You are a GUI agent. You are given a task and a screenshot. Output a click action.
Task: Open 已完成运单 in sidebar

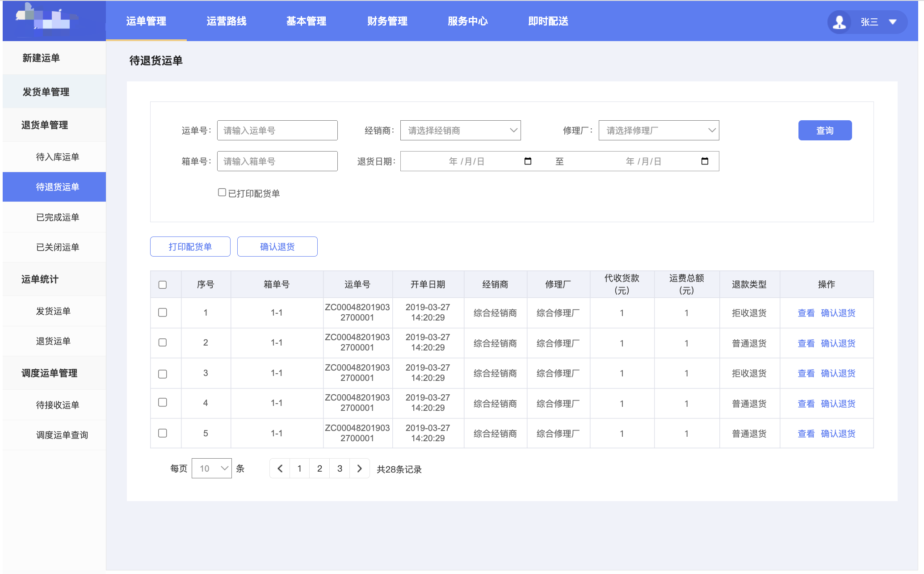coord(55,217)
